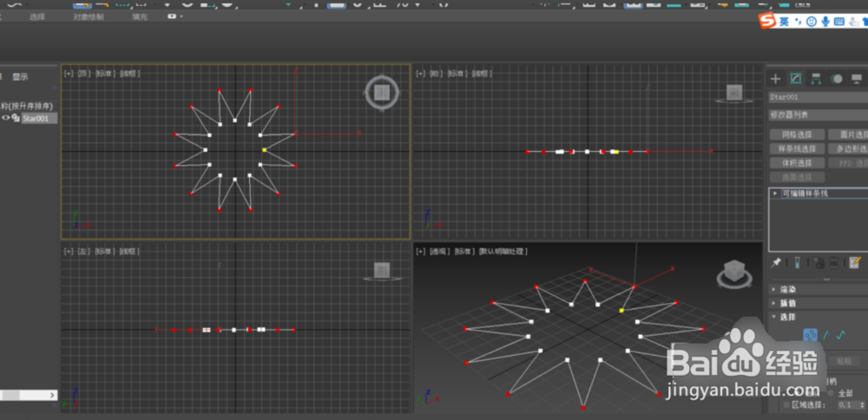Expand the 可编辑样条线 stack entry arrow
The height and width of the screenshot is (420, 868).
[774, 194]
